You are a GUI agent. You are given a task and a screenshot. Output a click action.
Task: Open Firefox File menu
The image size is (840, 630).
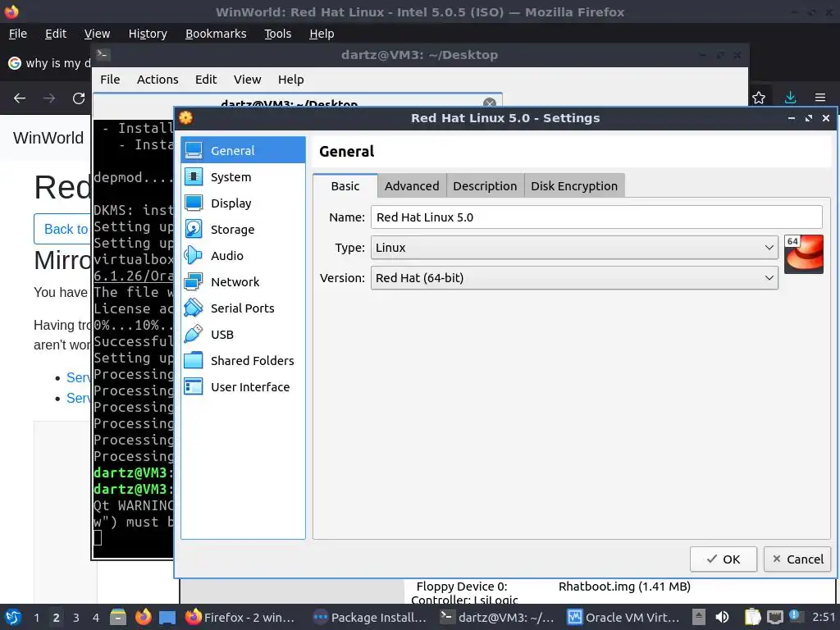click(x=18, y=34)
